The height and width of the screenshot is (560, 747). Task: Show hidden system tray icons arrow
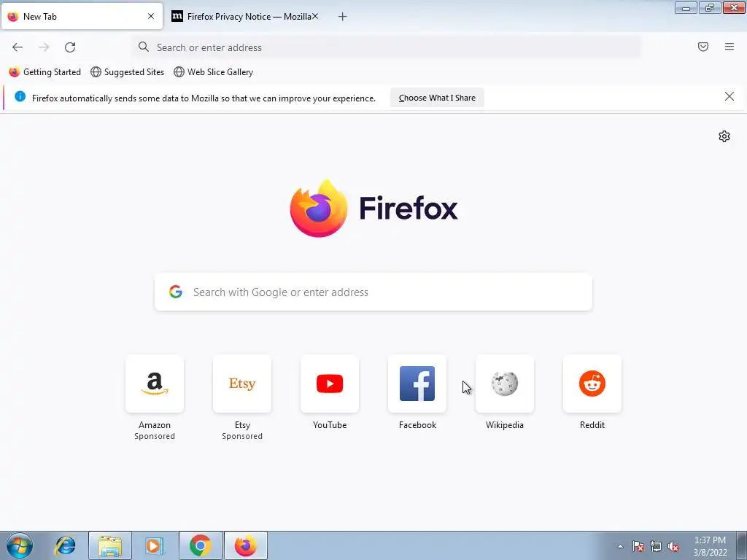[x=620, y=546]
